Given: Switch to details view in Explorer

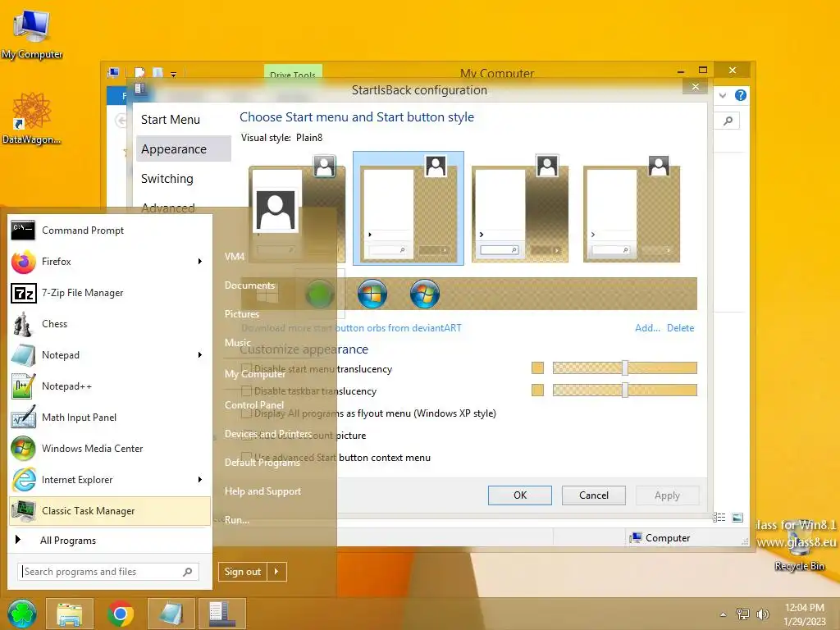Looking at the screenshot, I should click(x=719, y=517).
